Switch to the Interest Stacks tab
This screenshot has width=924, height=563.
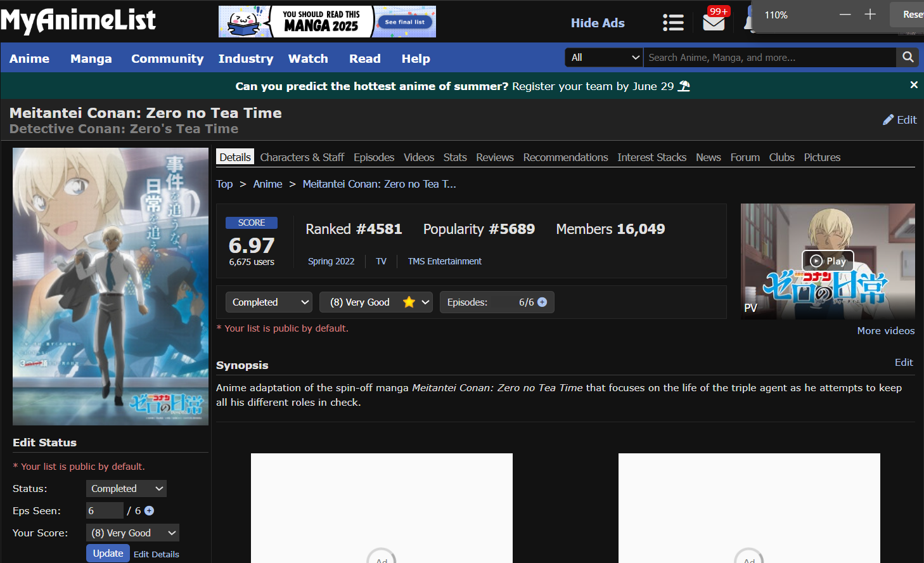click(652, 157)
